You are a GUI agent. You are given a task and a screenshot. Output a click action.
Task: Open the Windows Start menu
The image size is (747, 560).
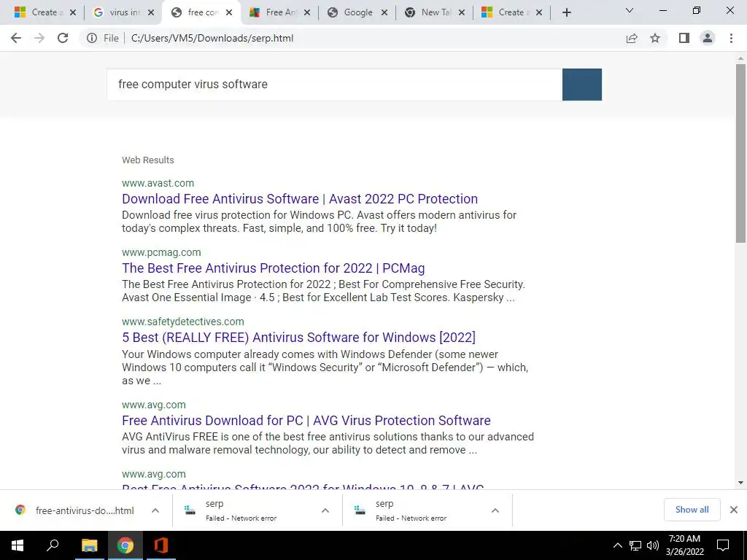click(18, 545)
